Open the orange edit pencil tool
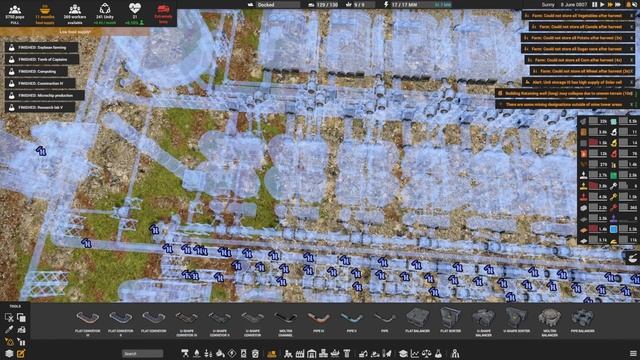640x360 pixels. (x=21, y=353)
